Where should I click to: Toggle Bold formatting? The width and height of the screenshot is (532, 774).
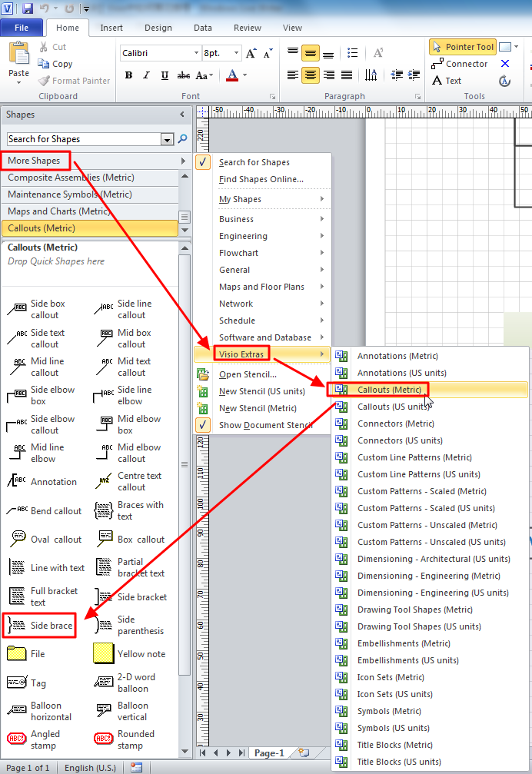129,75
